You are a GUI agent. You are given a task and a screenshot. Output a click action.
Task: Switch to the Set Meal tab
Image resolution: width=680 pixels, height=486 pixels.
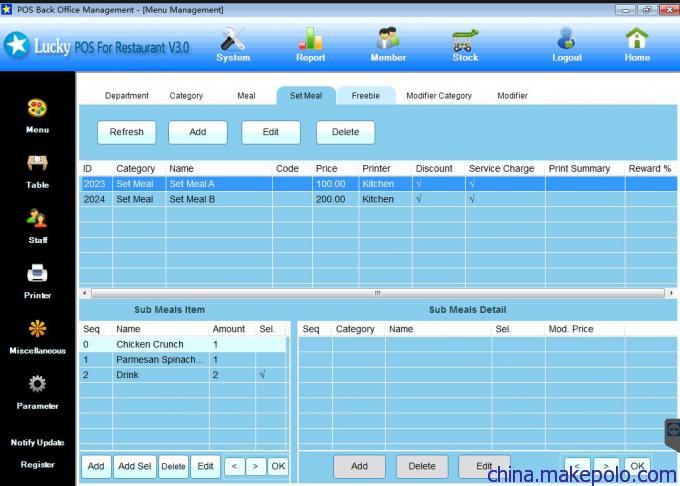click(306, 96)
